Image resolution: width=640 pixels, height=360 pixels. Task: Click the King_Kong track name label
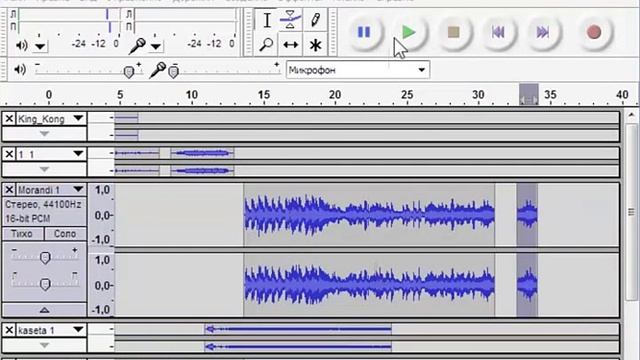click(41, 119)
